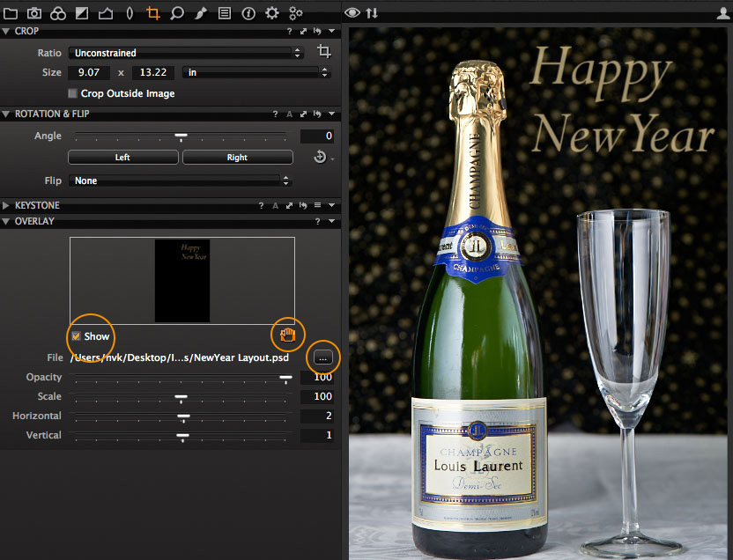Image resolution: width=733 pixels, height=560 pixels.
Task: Click the Scale slider handle
Action: (181, 397)
